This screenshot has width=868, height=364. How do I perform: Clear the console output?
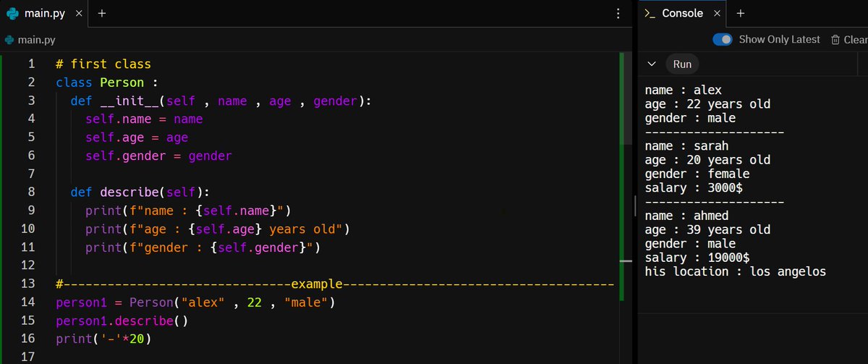point(848,40)
